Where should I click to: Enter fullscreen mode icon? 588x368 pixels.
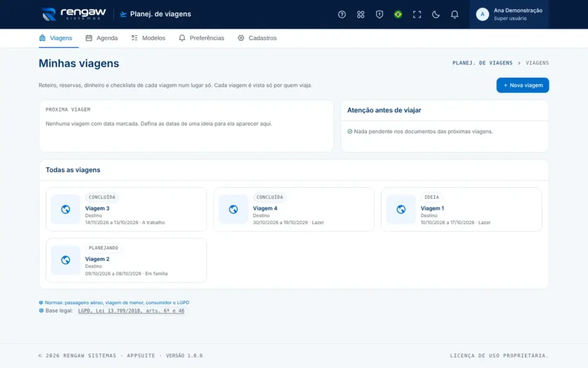417,14
